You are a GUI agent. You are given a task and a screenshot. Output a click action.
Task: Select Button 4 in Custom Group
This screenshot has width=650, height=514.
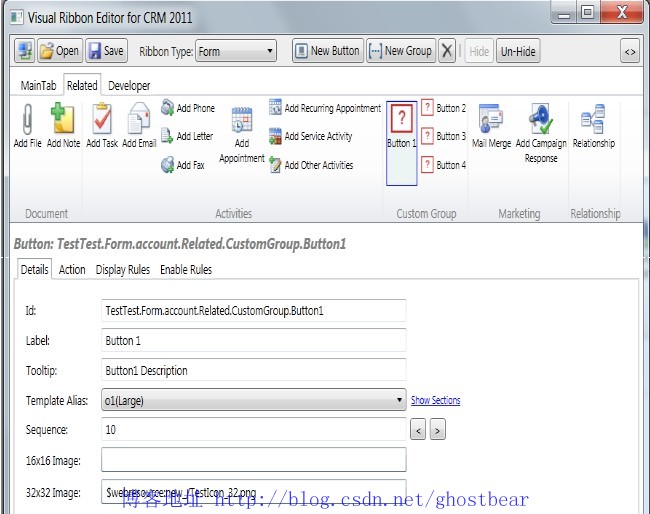444,165
